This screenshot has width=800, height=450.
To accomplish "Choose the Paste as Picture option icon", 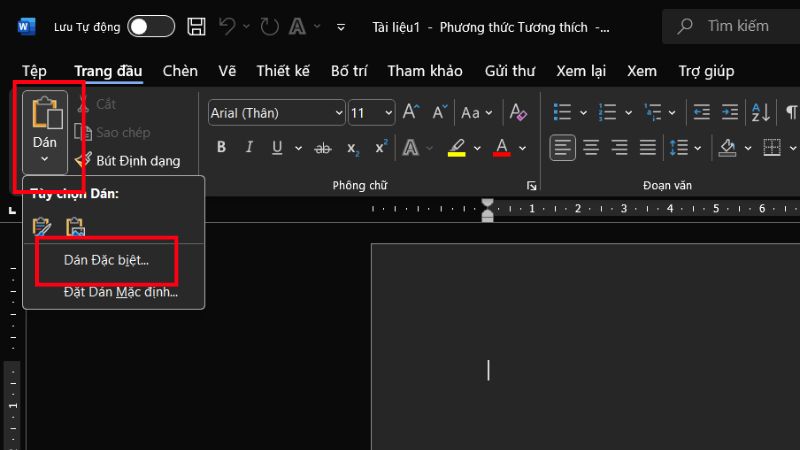I will click(75, 227).
